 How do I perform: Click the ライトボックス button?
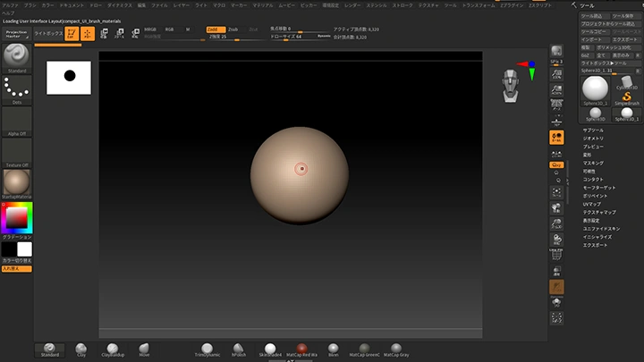[48, 34]
